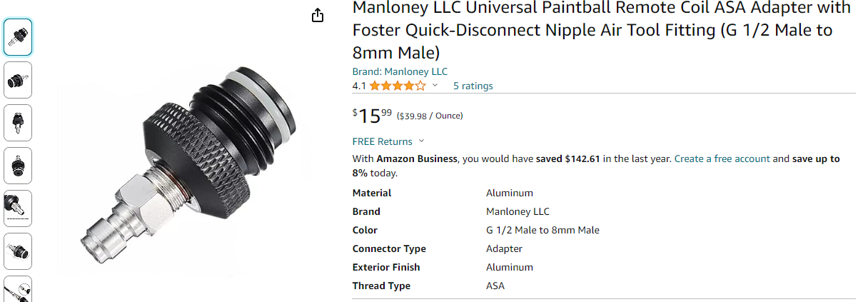Viewport: 868px width, 302px height.
Task: Click the Create a free account link
Action: [722, 158]
